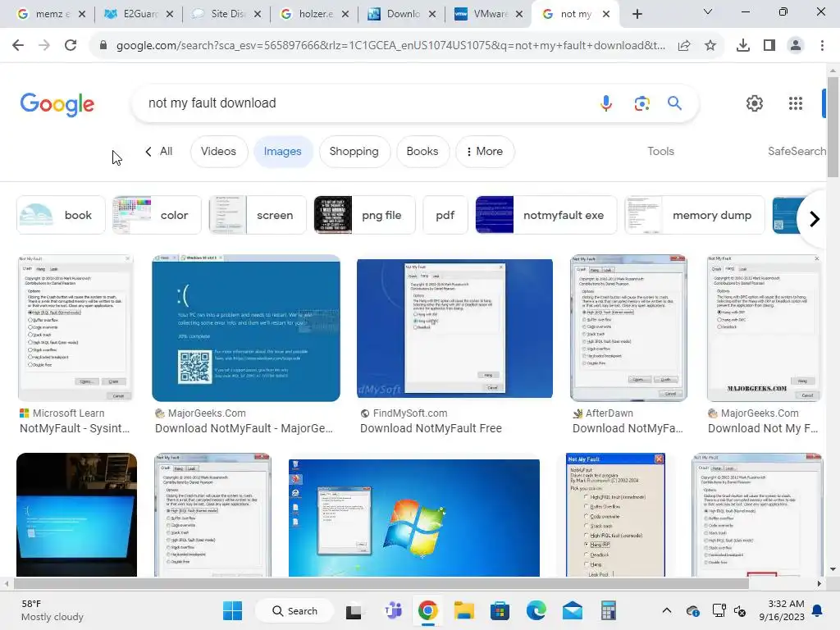This screenshot has width=840, height=630.
Task: Open the Windows 7 desktop thumbnail
Action: coord(414,518)
